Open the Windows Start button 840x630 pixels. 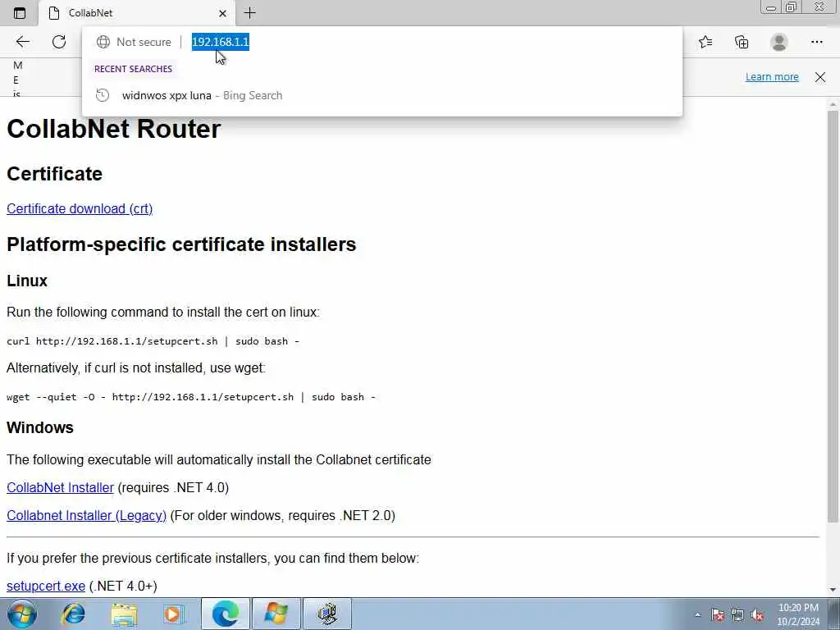pos(22,614)
